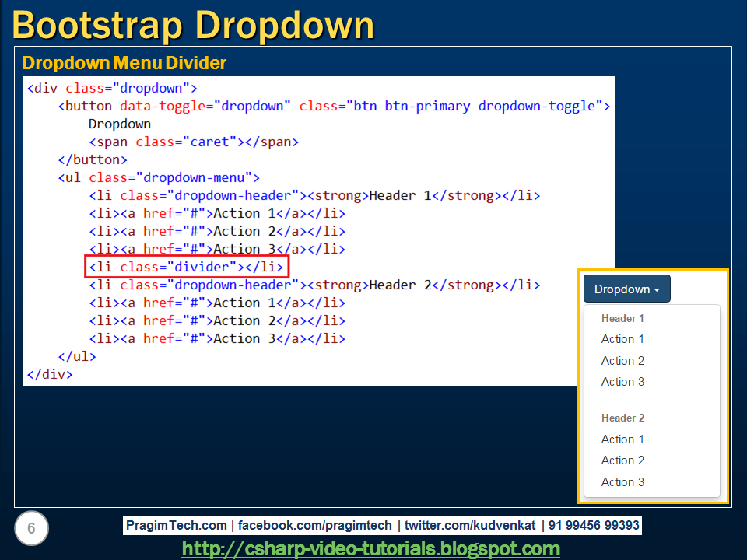
Task: Select Action 3 under Header 2
Action: coord(622,482)
